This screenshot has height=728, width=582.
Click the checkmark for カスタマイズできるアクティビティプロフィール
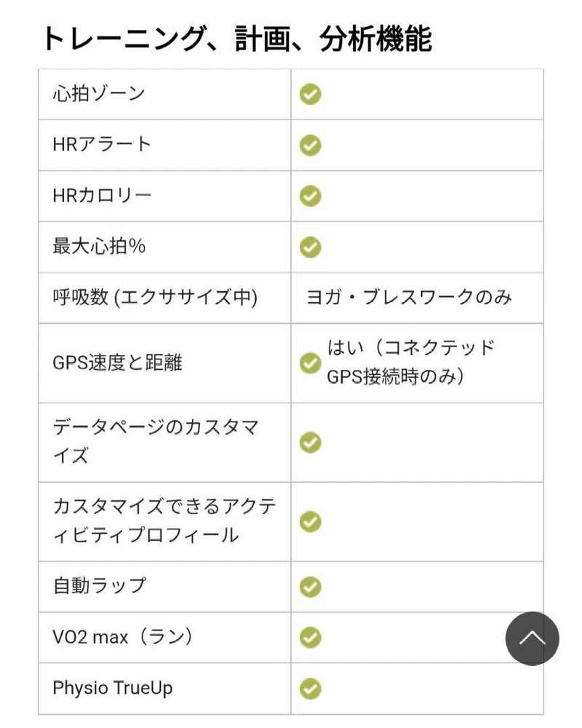(x=311, y=521)
